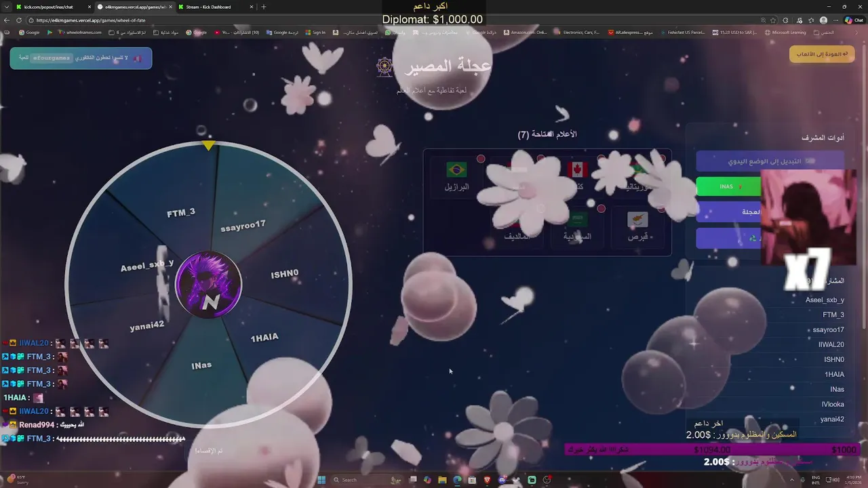Remove the Cyprus flag via red dot
Image resolution: width=868 pixels, height=488 pixels.
tap(661, 209)
